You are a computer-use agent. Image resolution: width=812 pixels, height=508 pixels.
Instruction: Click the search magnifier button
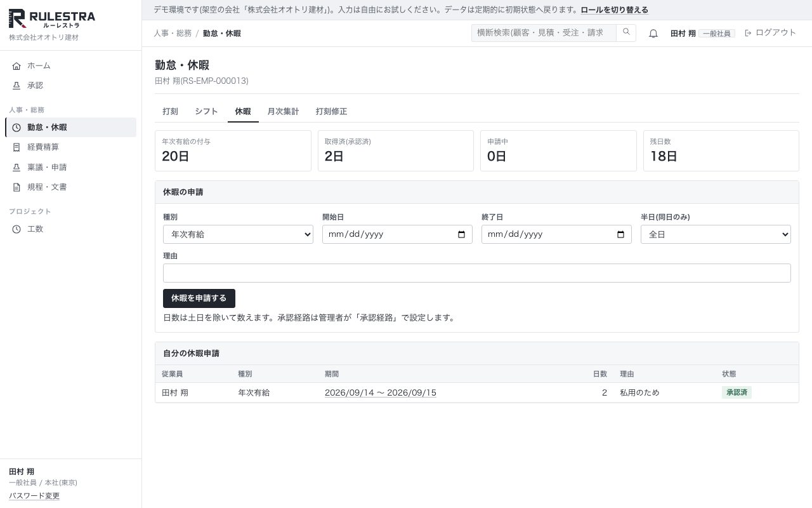coord(626,33)
